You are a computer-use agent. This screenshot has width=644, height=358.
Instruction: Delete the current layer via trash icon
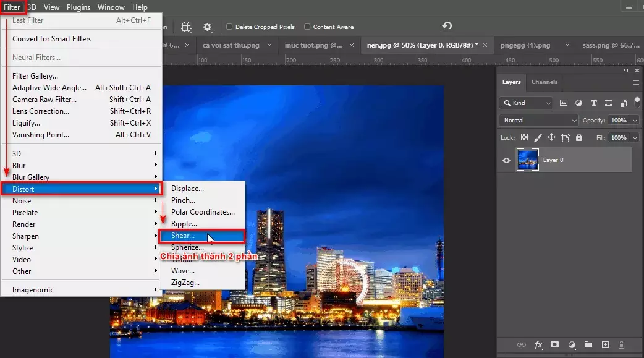point(622,345)
